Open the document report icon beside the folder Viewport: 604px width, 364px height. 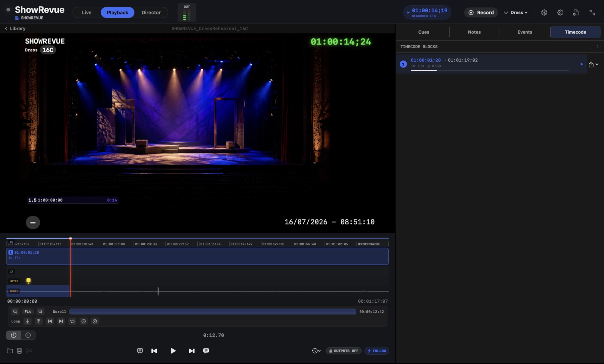click(x=19, y=351)
